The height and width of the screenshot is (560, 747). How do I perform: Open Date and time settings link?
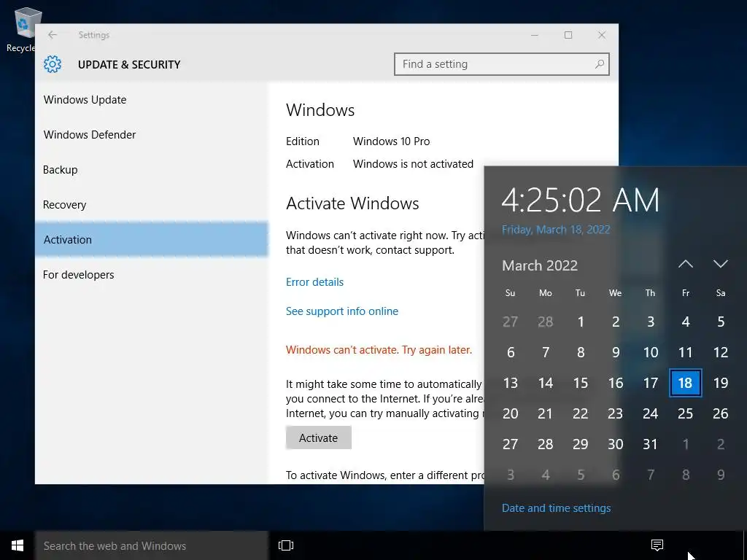tap(556, 508)
